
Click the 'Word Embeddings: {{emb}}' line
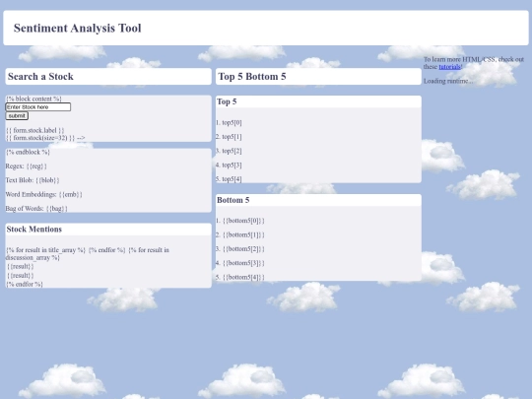click(x=43, y=194)
